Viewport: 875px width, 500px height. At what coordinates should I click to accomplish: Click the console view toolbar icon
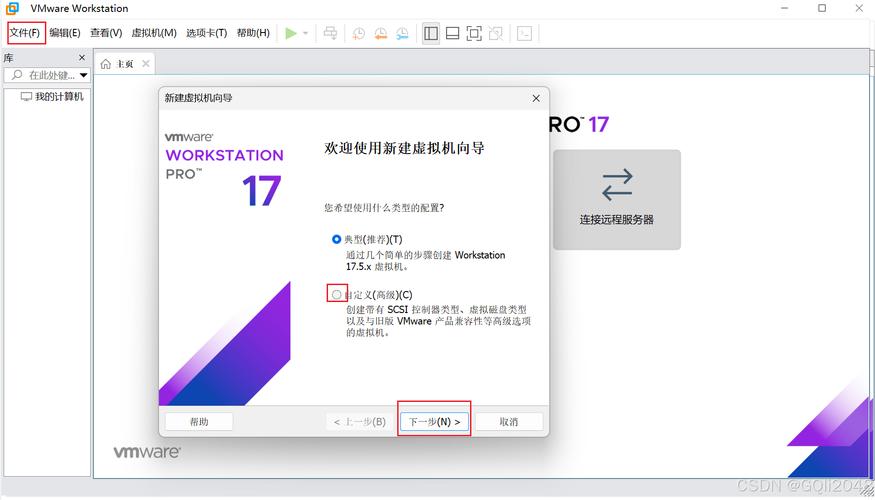tap(524, 33)
